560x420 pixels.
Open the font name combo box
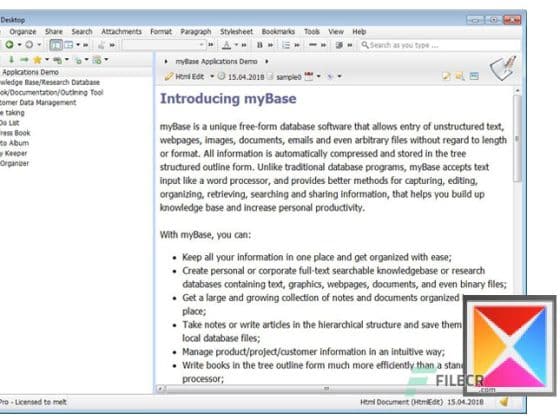[163, 45]
